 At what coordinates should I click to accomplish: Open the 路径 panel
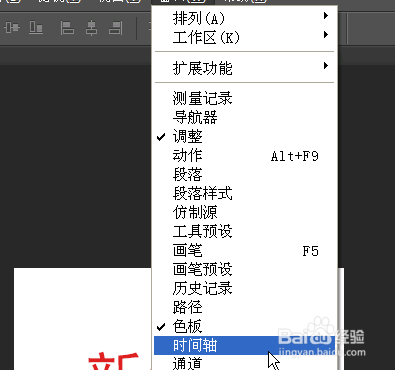(x=244, y=307)
